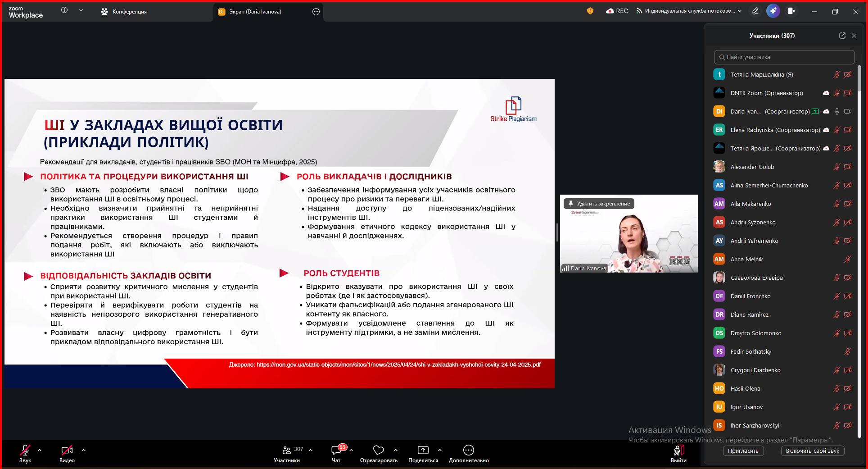The image size is (868, 469).
Task: Click Daria Ivanova's video thumbnail
Action: click(x=629, y=233)
